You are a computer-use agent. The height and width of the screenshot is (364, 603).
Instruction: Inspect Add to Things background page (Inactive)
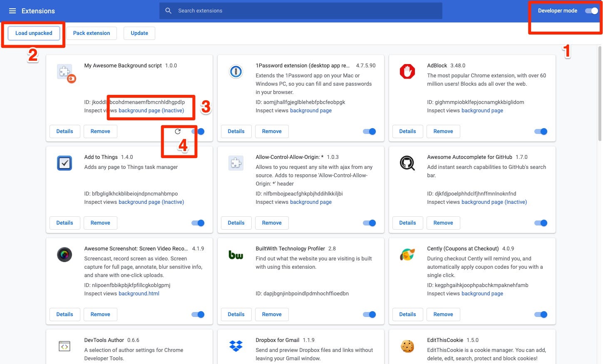pos(151,202)
